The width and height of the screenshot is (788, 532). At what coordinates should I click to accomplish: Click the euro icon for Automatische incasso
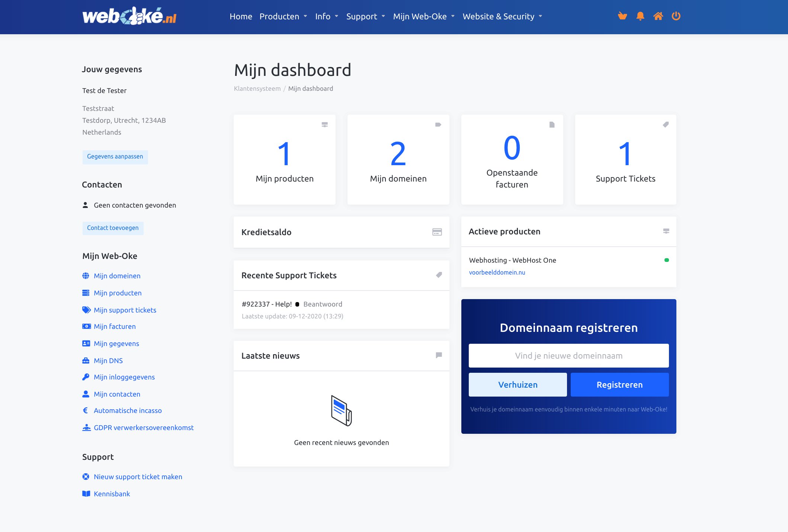coord(85,410)
